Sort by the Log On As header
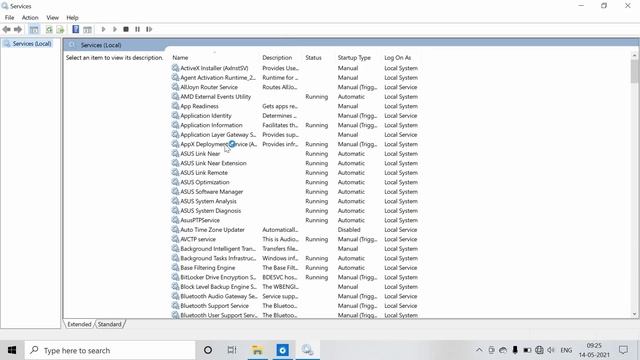The height and width of the screenshot is (360, 640). [402, 58]
